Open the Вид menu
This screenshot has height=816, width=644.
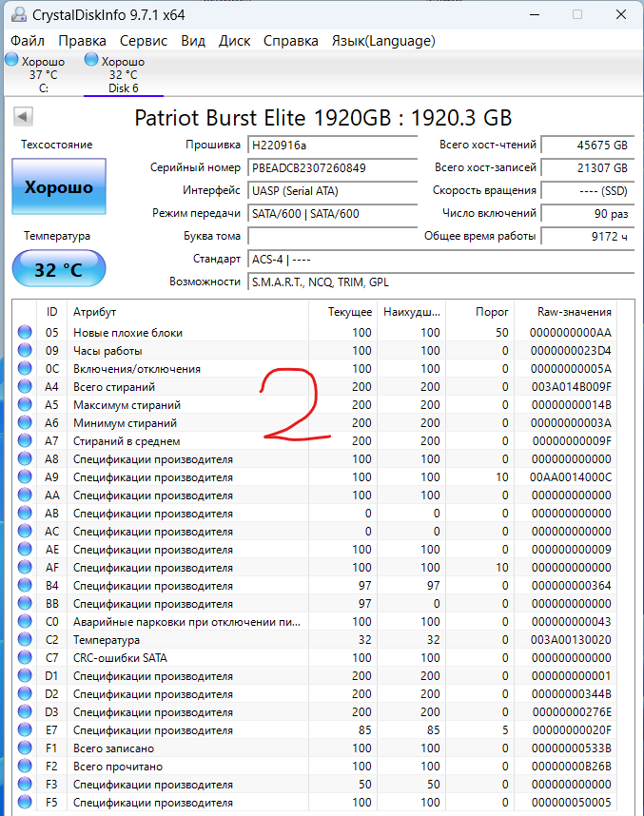pos(193,41)
